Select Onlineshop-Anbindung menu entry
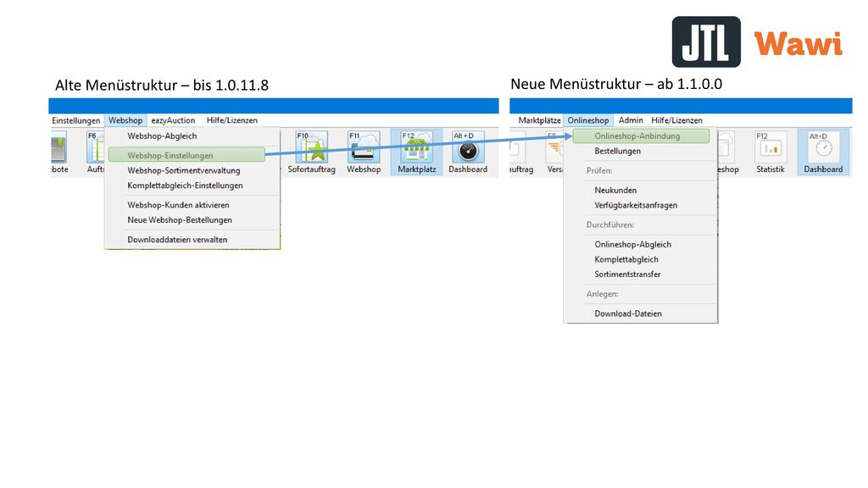868x488 pixels. tap(641, 136)
